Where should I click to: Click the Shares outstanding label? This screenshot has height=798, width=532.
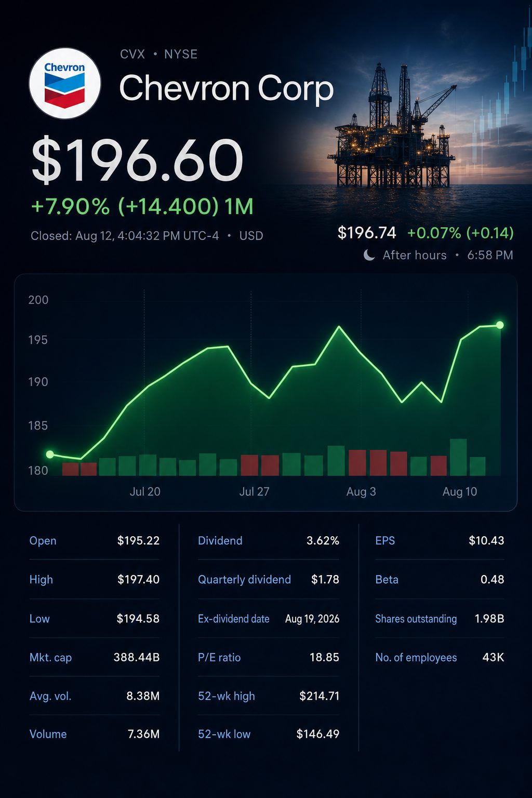click(416, 619)
